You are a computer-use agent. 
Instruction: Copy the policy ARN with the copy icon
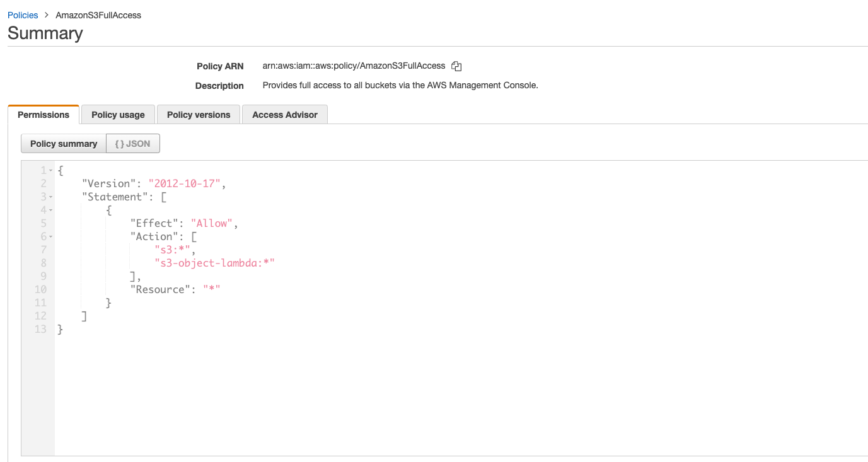457,66
